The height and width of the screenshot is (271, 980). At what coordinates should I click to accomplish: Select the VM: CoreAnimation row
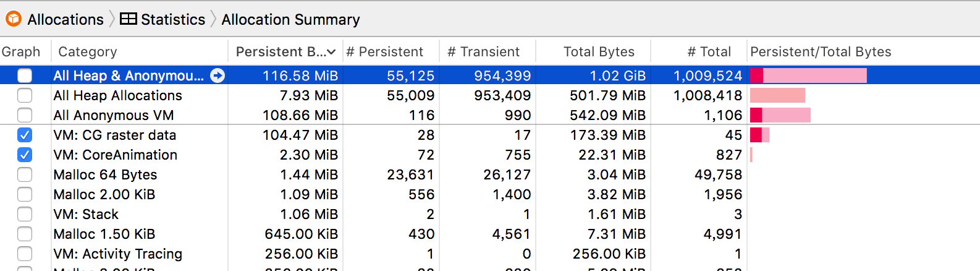tap(490, 155)
